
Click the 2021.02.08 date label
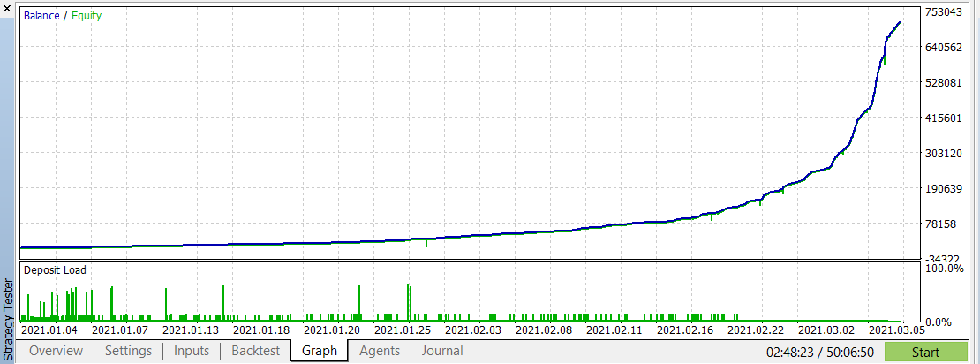544,330
